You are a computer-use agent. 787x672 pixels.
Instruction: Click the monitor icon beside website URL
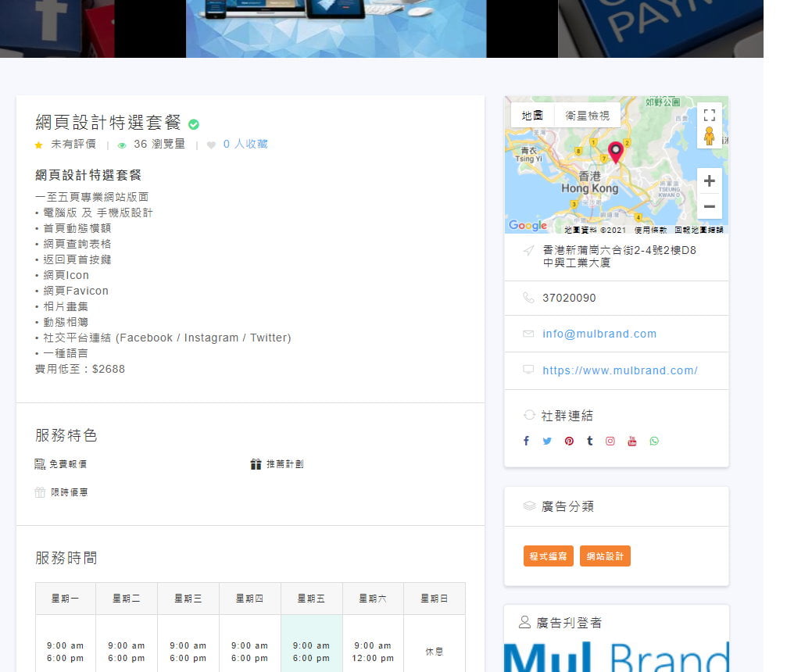click(x=528, y=370)
